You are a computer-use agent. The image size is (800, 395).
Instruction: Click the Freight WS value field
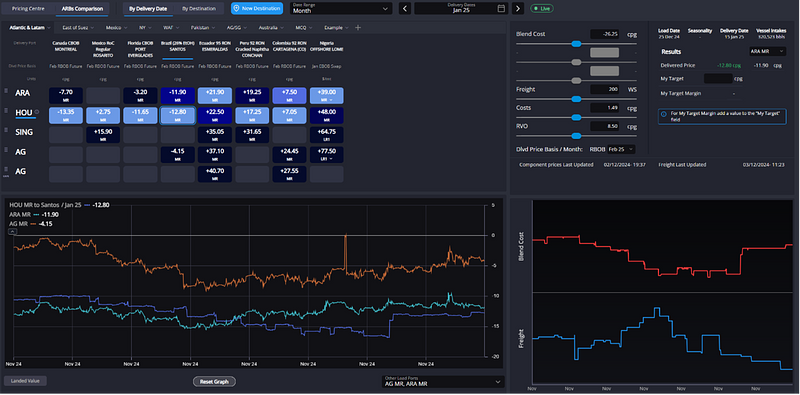605,89
